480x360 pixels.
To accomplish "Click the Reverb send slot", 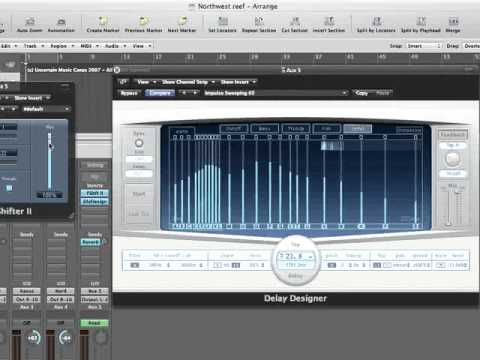I will coord(90,242).
